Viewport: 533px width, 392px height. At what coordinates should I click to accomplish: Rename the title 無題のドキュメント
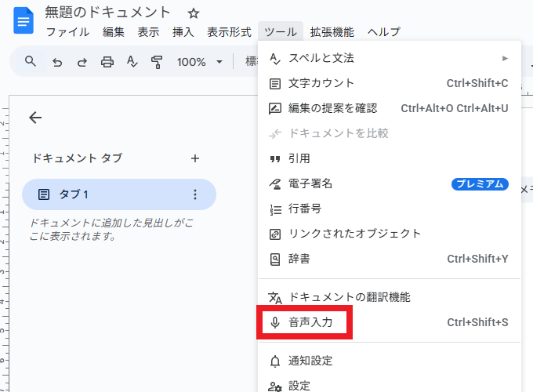point(107,13)
